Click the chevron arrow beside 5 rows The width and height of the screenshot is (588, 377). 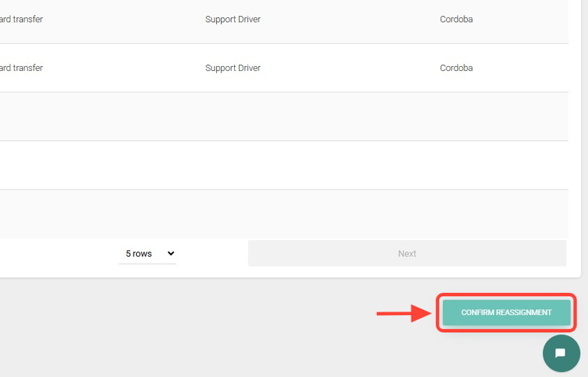(171, 254)
